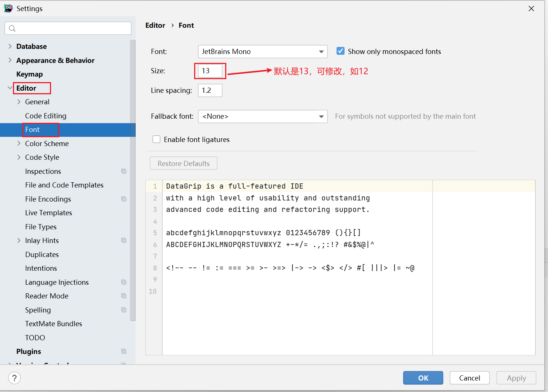This screenshot has height=392, width=548.
Task: Click the project-level icon beside Inlay Hints
Action: click(x=124, y=240)
